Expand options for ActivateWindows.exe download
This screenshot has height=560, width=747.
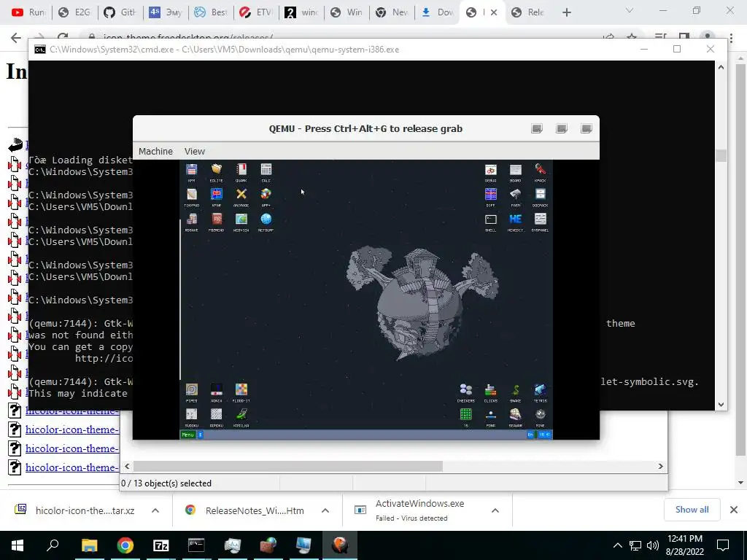(495, 510)
